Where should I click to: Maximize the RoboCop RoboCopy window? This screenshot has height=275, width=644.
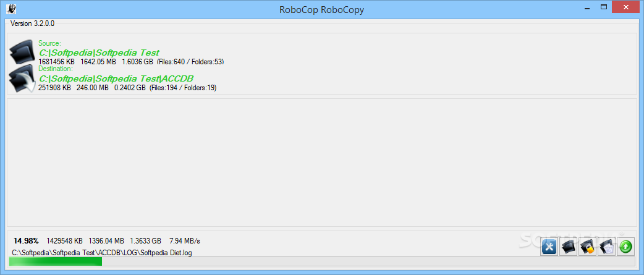(604, 7)
